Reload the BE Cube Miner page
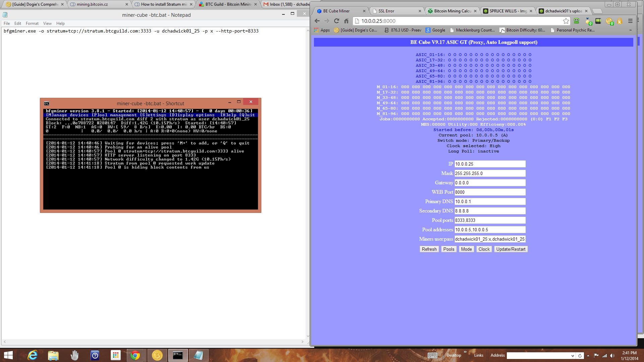The image size is (644, 362). click(x=336, y=21)
